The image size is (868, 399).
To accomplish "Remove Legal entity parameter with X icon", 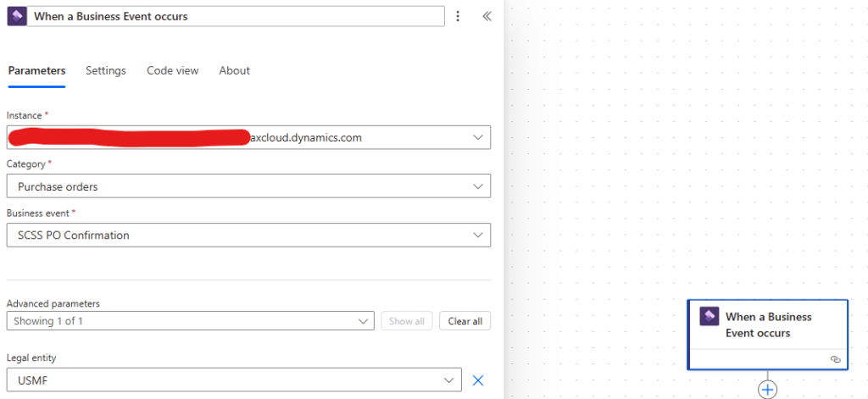I will click(478, 380).
